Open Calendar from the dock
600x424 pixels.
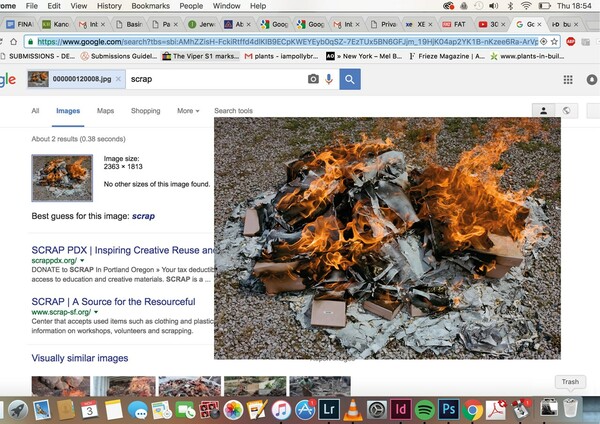tap(89, 410)
